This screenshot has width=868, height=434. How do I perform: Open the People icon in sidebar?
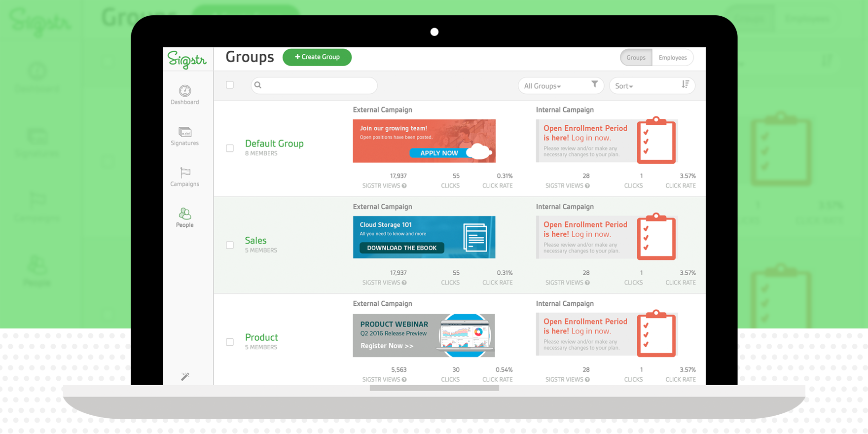185,214
